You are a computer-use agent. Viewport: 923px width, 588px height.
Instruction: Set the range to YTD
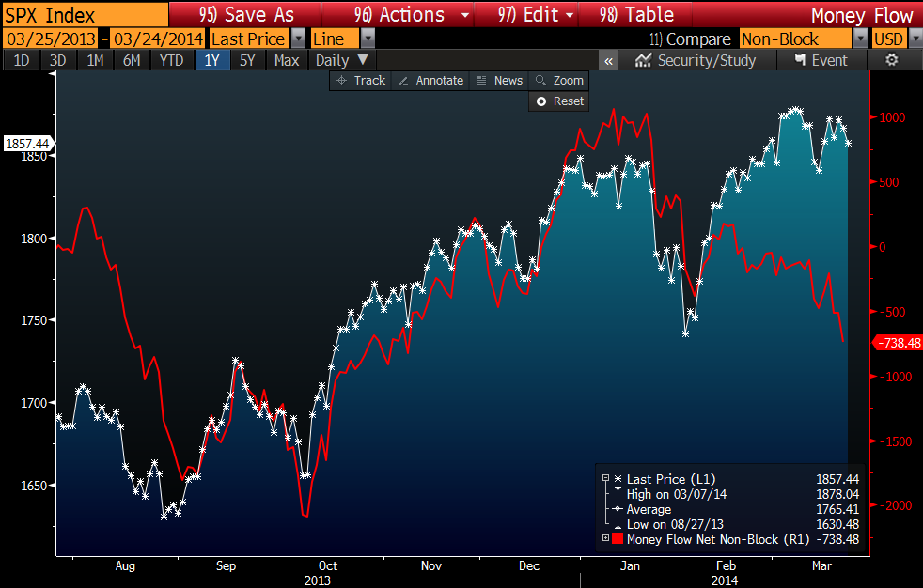pos(171,60)
